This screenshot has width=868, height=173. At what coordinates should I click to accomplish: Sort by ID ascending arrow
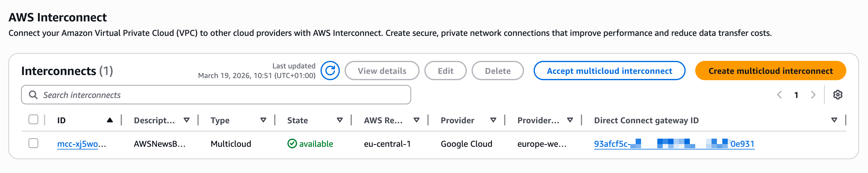pyautogui.click(x=110, y=120)
